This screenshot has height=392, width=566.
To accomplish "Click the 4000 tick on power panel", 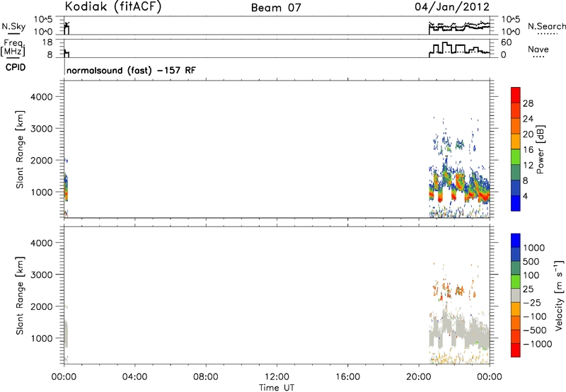I will point(42,97).
